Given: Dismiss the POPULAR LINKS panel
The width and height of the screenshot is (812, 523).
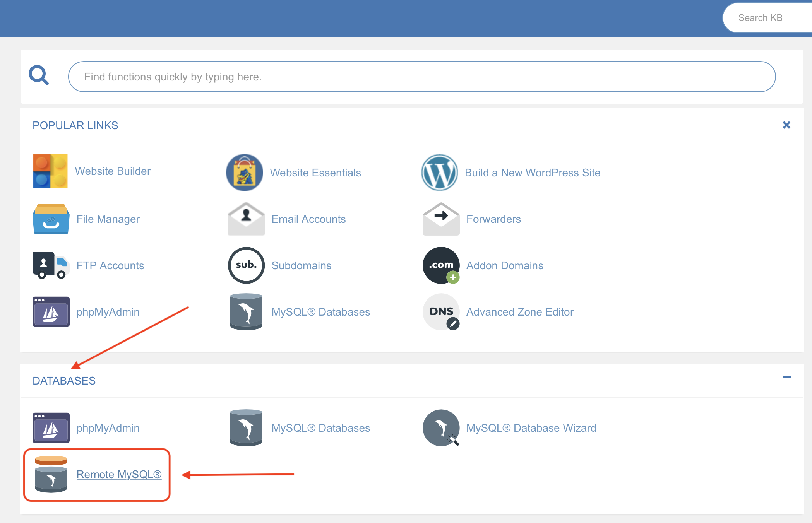Looking at the screenshot, I should (x=787, y=125).
